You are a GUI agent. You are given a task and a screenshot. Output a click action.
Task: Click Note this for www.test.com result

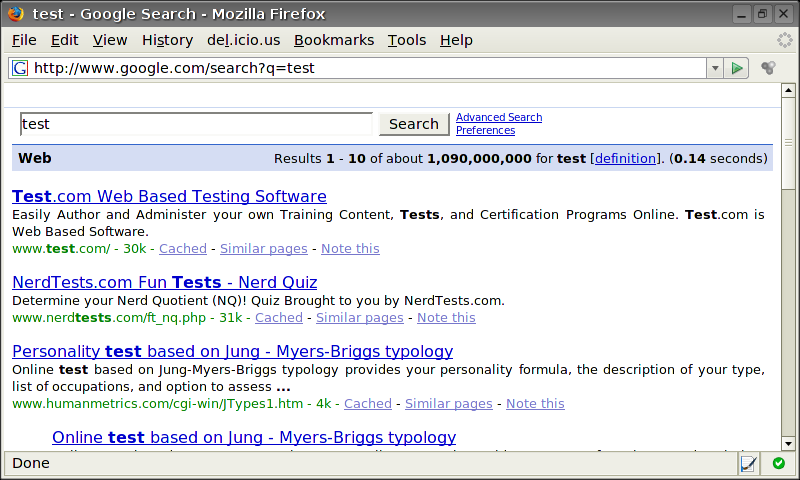coord(350,248)
